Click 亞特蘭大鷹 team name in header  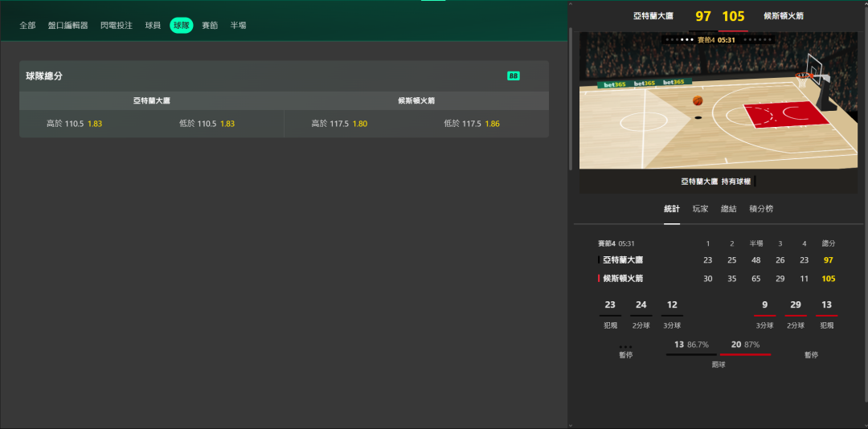click(653, 16)
